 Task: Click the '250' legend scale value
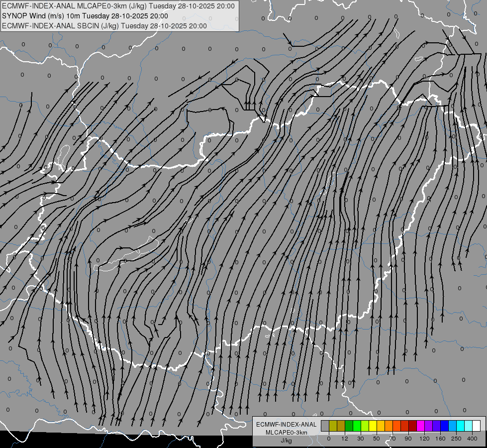tap(456, 439)
